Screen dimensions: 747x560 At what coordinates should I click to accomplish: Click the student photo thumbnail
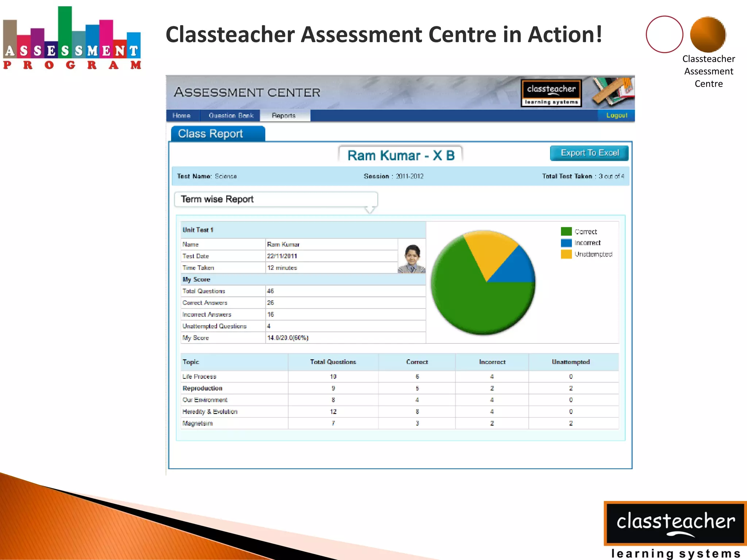pos(412,258)
